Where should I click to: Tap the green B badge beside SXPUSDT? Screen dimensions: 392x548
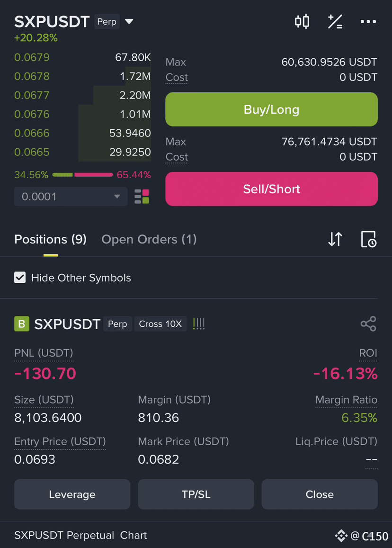(x=22, y=323)
